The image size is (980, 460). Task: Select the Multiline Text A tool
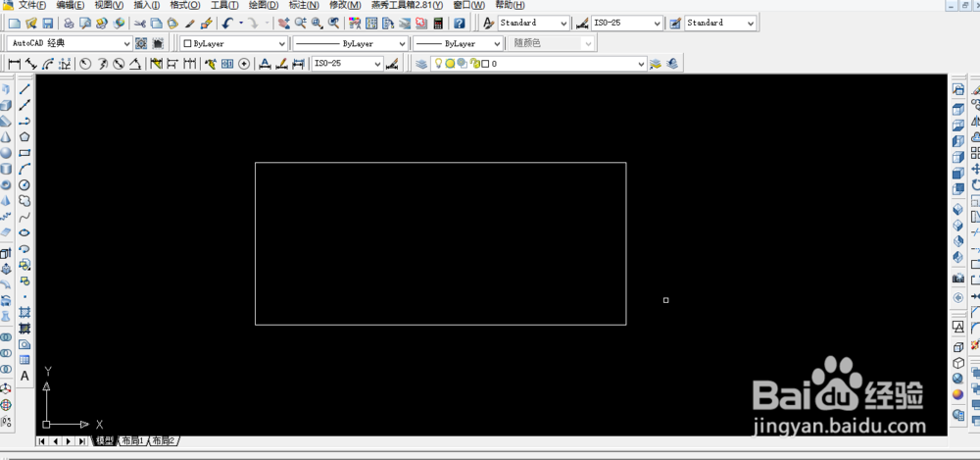pos(25,376)
